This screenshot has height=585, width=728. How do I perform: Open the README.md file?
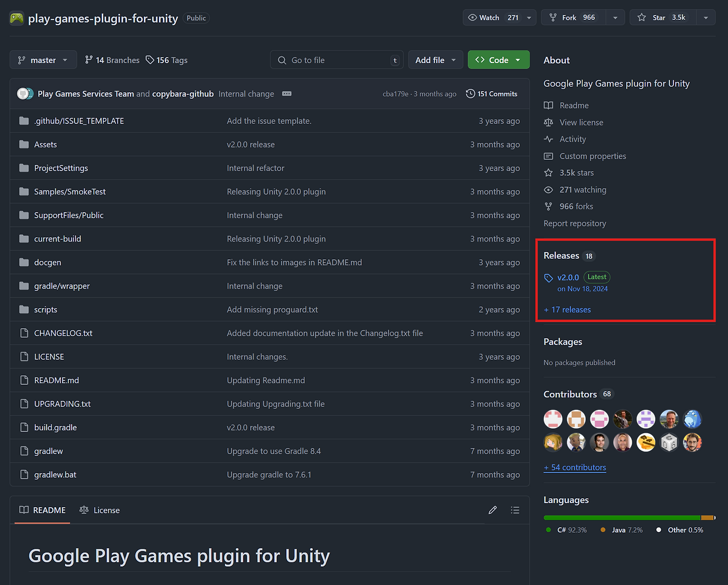pyautogui.click(x=56, y=380)
